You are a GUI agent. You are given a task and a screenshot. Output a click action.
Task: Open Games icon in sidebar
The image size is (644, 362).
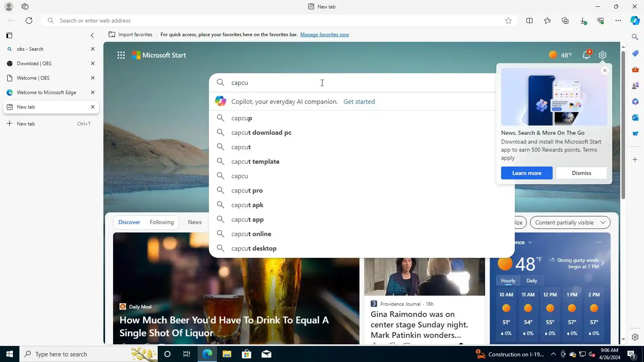(635, 85)
